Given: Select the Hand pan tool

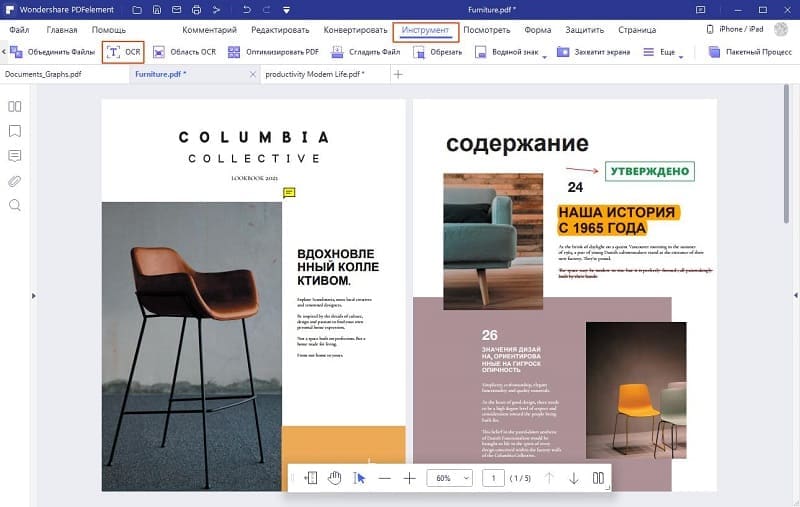Looking at the screenshot, I should tap(335, 478).
